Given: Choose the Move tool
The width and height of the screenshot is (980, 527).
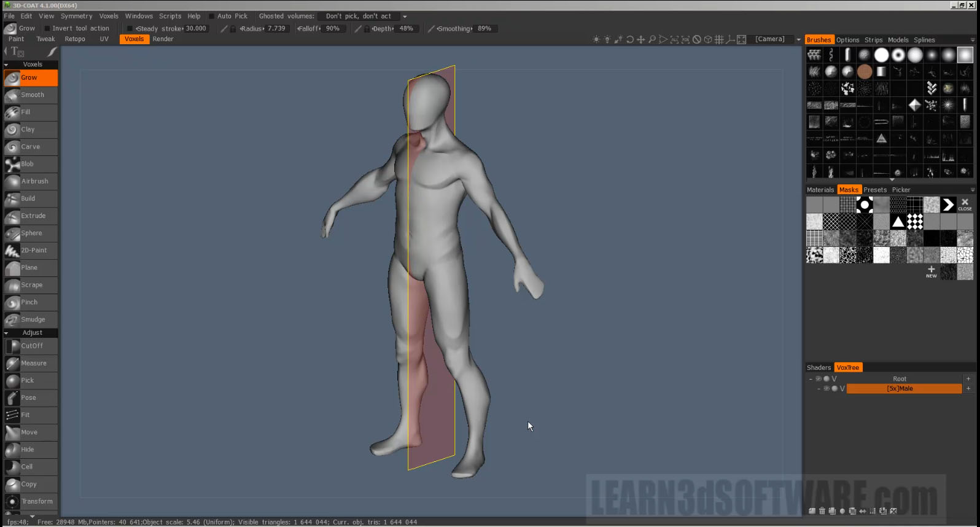Looking at the screenshot, I should [x=31, y=432].
